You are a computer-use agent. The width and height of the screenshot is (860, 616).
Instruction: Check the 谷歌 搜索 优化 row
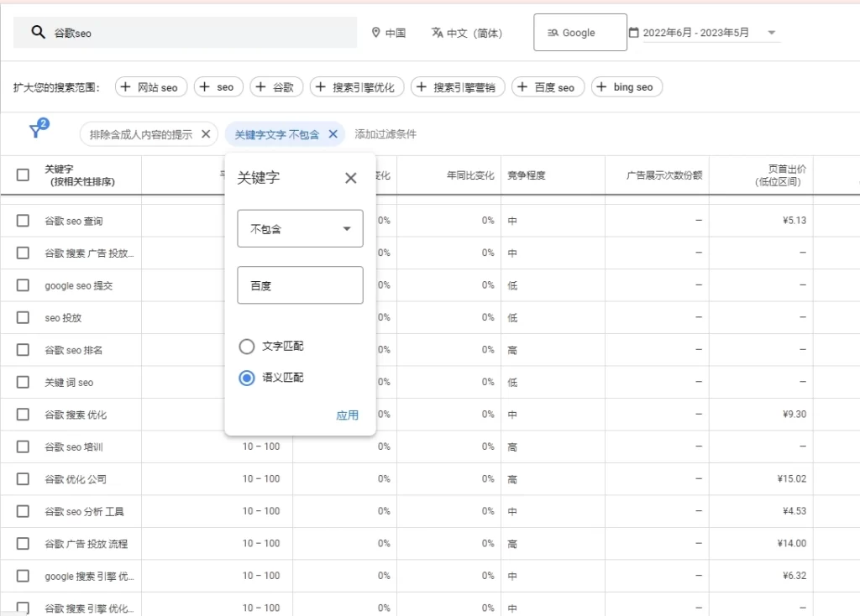coord(23,415)
